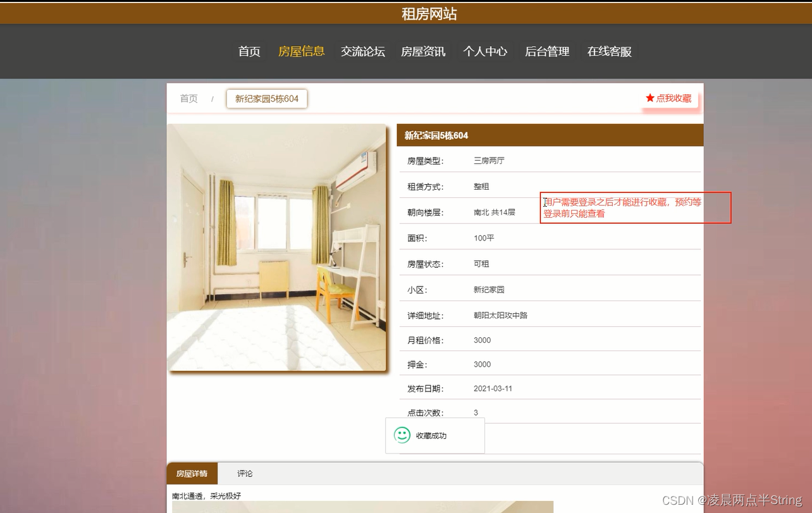Click the 点我收藏 favorite button text
The image size is (812, 513).
(x=674, y=98)
